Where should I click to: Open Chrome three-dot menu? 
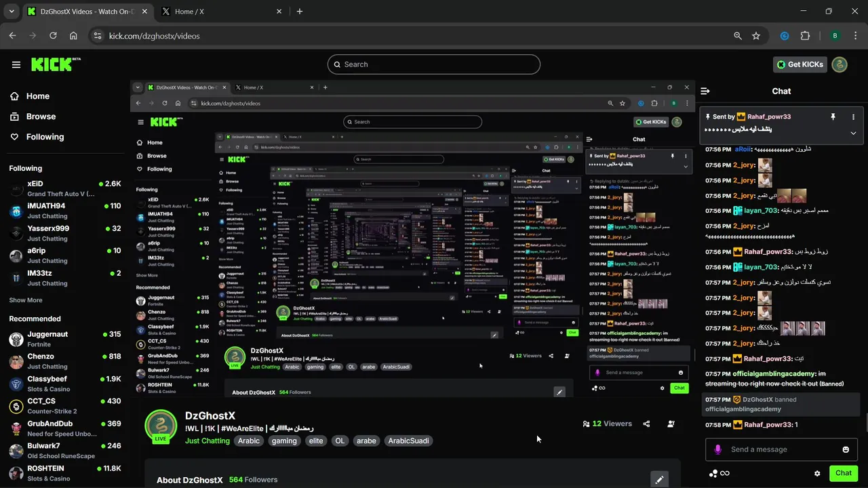pos(854,36)
